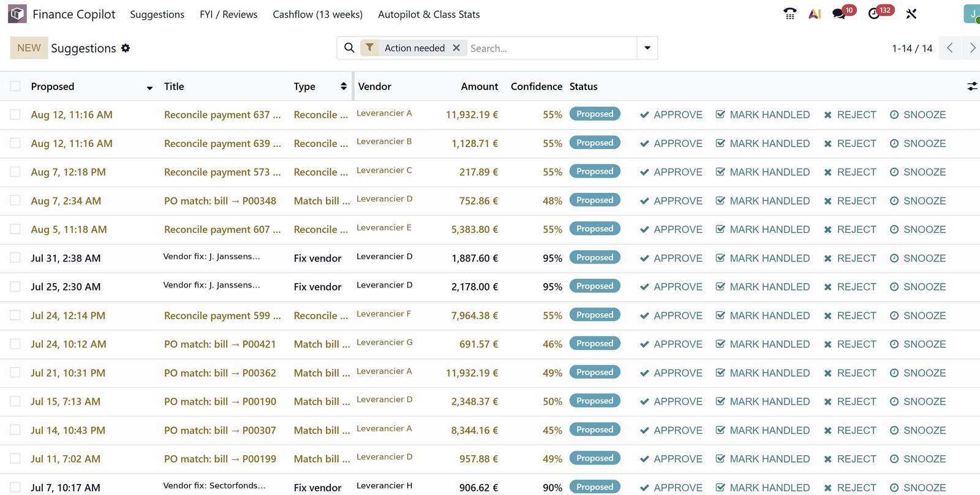This screenshot has height=495, width=980.
Task: Open the Reconcile payment 599 record title
Action: (222, 316)
